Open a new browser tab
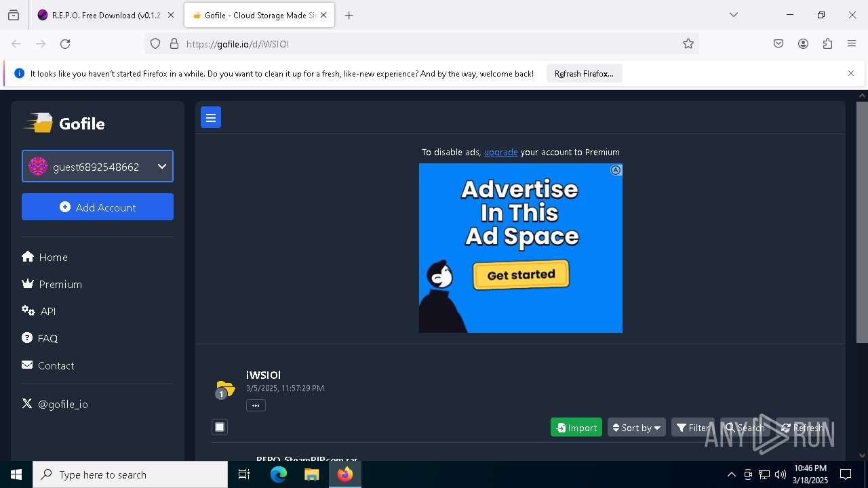 (349, 15)
